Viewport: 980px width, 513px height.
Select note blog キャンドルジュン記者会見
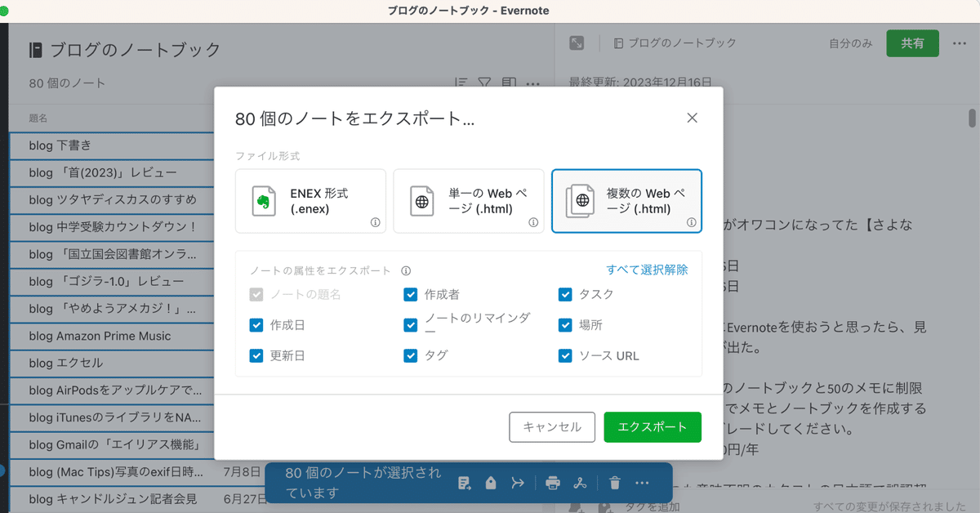click(x=112, y=499)
